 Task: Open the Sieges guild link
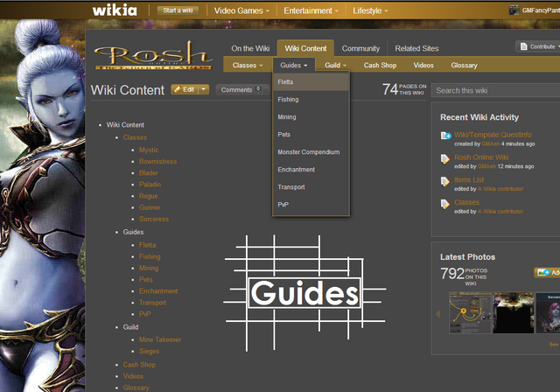149,351
